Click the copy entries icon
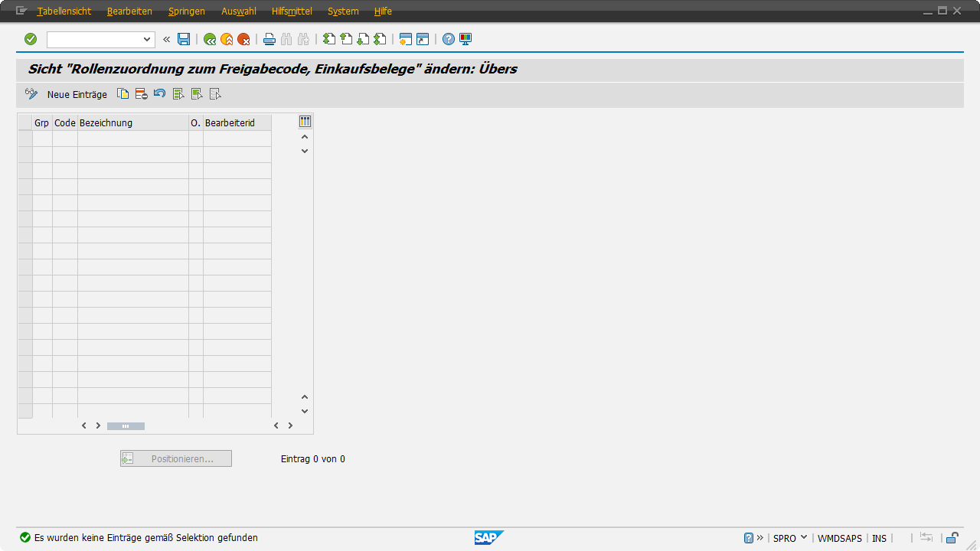 pos(122,94)
